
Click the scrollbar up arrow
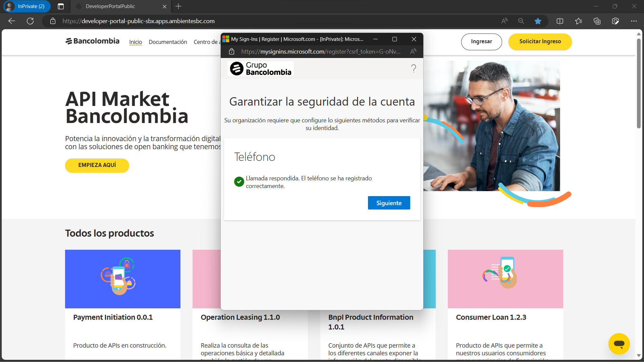(639, 34)
